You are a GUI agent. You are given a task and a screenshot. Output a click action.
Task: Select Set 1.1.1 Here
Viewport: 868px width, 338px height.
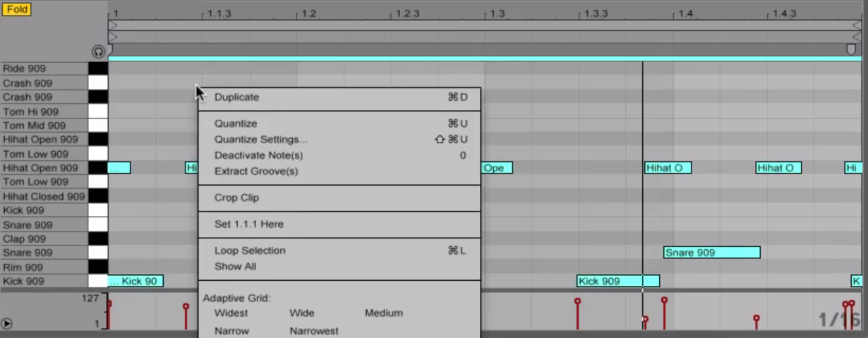pos(249,224)
